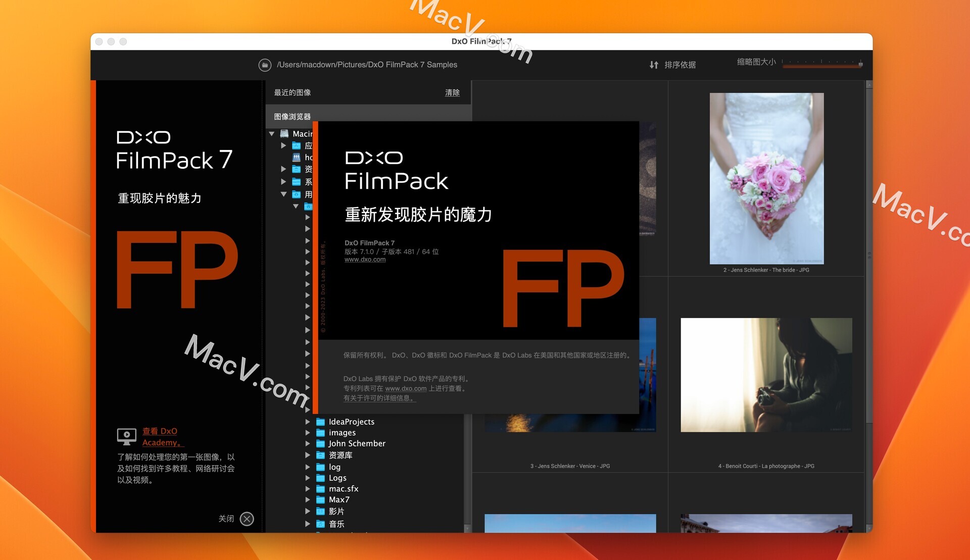The width and height of the screenshot is (970, 560).
Task: Click the 音乐 folder name
Action: click(336, 524)
